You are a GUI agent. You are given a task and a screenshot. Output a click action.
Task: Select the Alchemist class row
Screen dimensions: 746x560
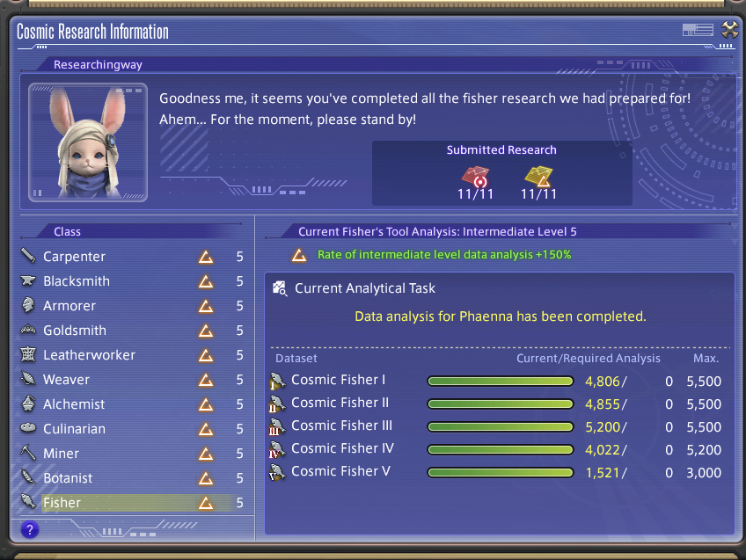[x=133, y=404]
